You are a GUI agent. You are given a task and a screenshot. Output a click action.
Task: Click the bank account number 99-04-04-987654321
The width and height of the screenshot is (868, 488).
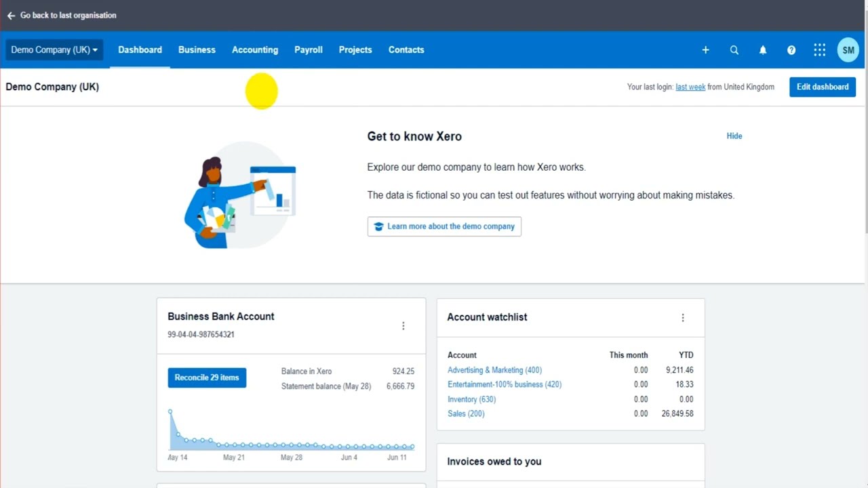(x=201, y=334)
